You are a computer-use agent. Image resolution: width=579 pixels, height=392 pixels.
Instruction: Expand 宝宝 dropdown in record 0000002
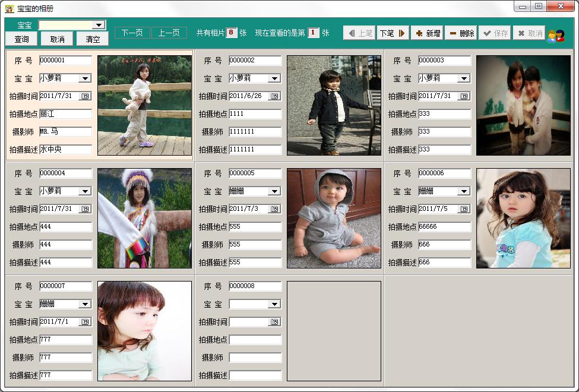(x=274, y=78)
